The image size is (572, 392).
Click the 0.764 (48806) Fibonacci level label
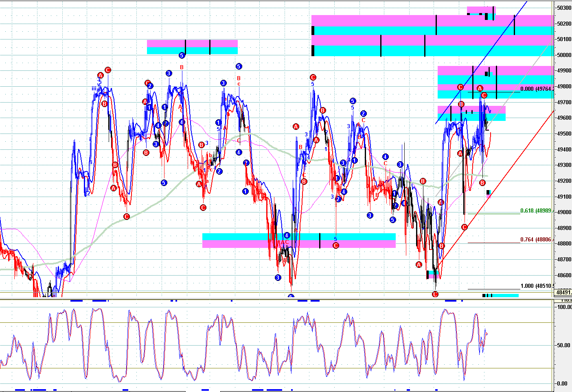pyautogui.click(x=536, y=240)
